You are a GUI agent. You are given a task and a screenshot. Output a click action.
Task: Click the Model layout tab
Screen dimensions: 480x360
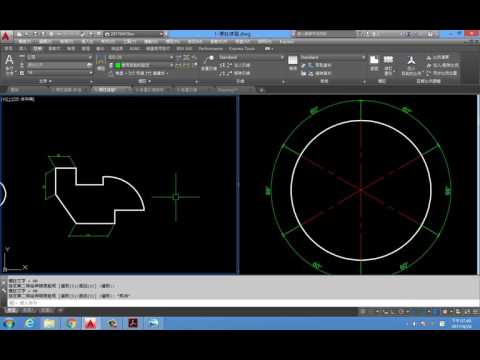coord(12,310)
